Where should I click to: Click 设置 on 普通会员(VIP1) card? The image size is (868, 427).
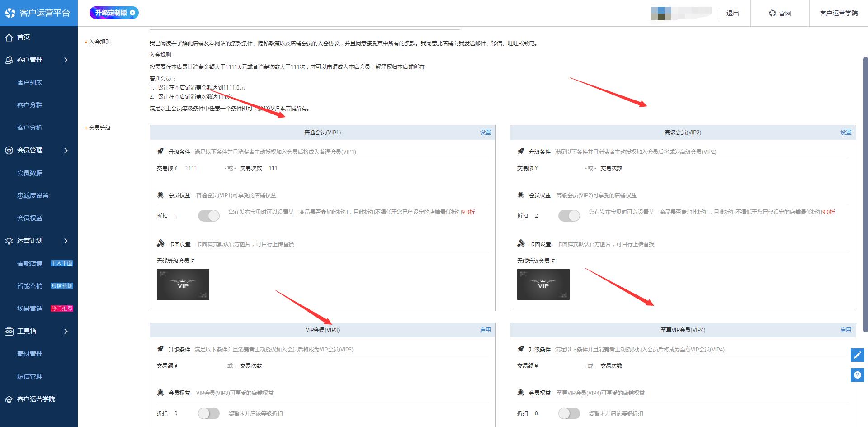(x=486, y=133)
